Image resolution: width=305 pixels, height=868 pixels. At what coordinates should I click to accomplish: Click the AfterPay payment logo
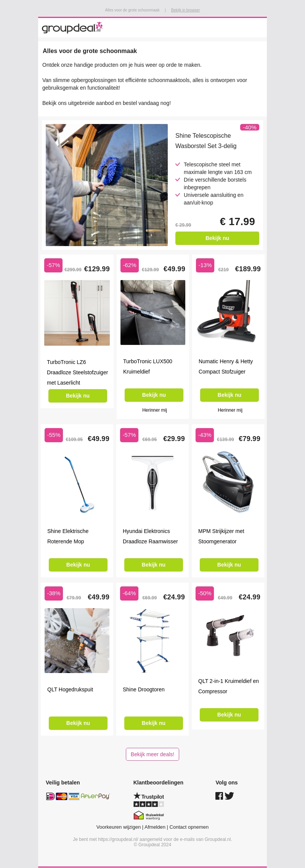coord(95,796)
